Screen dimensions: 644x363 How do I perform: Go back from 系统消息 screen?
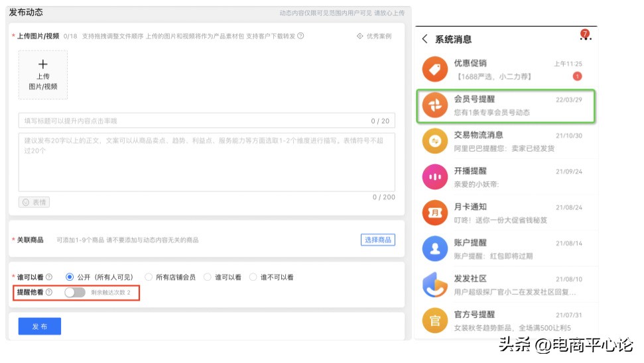pyautogui.click(x=424, y=39)
